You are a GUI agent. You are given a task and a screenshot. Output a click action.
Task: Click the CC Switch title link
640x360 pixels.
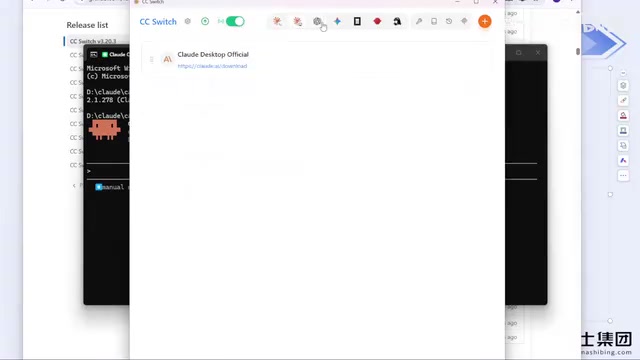click(x=158, y=22)
